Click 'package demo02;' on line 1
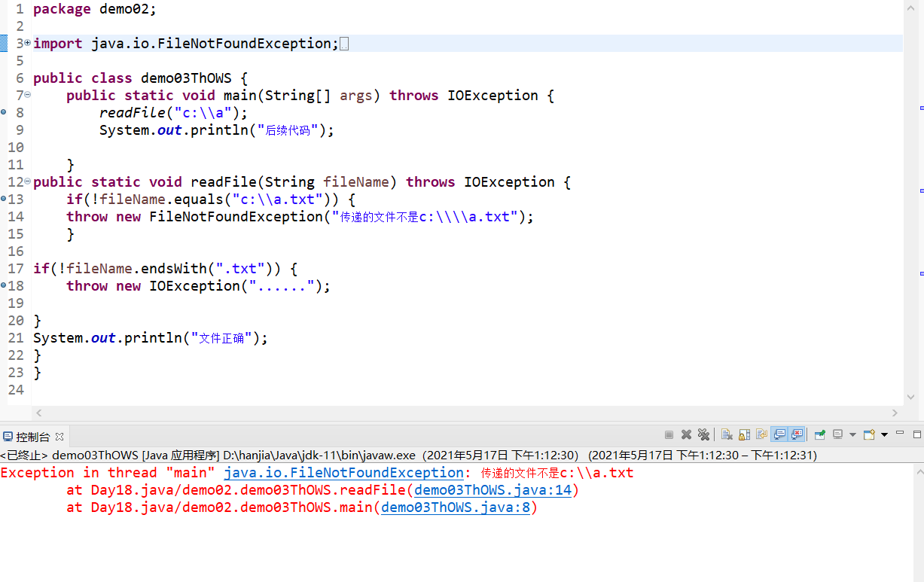Viewport: 924px width, 582px height. pos(95,9)
